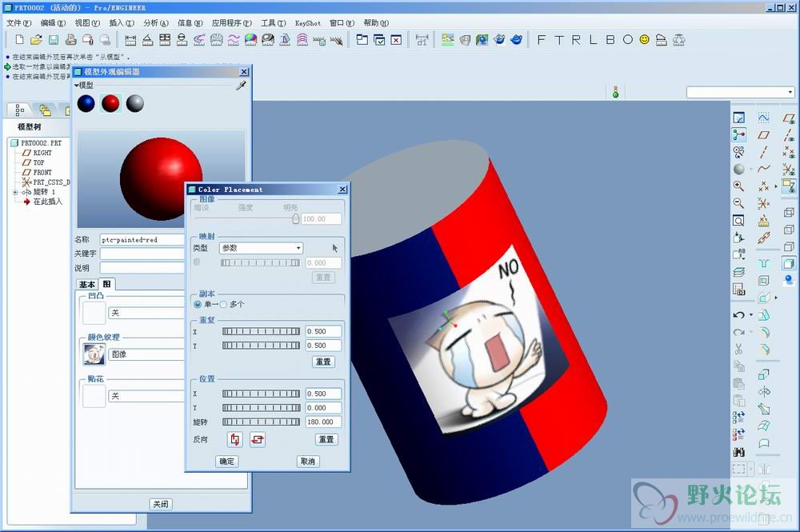Image resolution: width=800 pixels, height=532 pixels.
Task: Click the zoom out magnifier icon
Action: tap(738, 203)
